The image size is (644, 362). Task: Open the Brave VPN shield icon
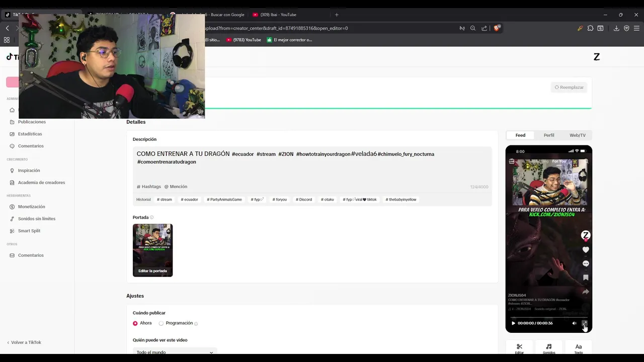626,28
